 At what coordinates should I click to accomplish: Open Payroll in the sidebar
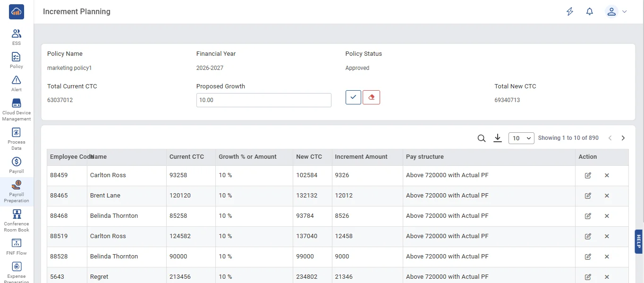17,165
